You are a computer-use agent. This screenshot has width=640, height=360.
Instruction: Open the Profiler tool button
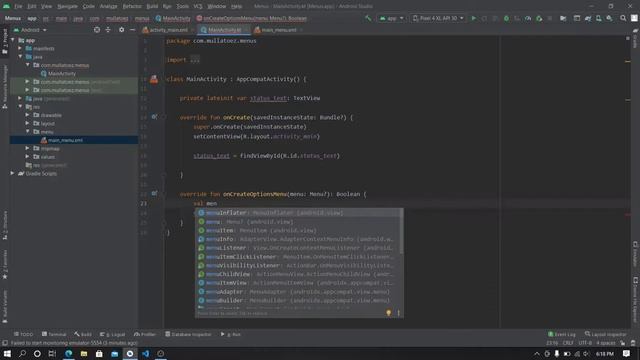145,334
